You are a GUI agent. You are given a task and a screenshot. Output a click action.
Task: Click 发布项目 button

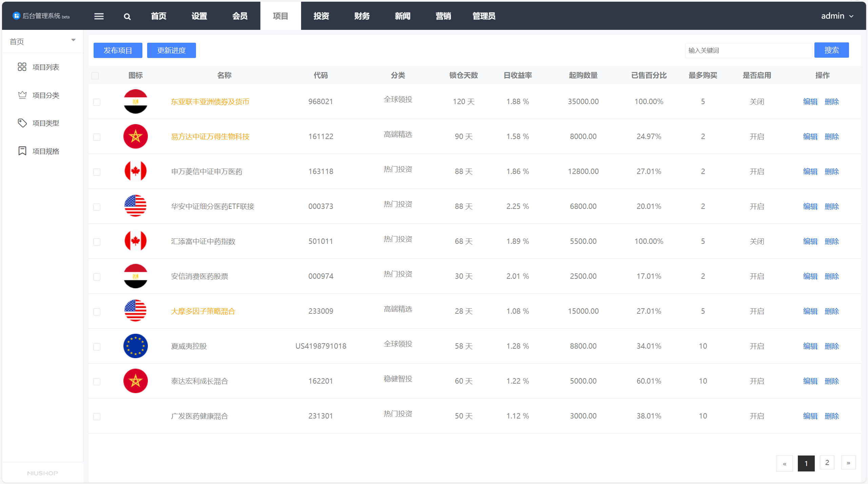[118, 50]
